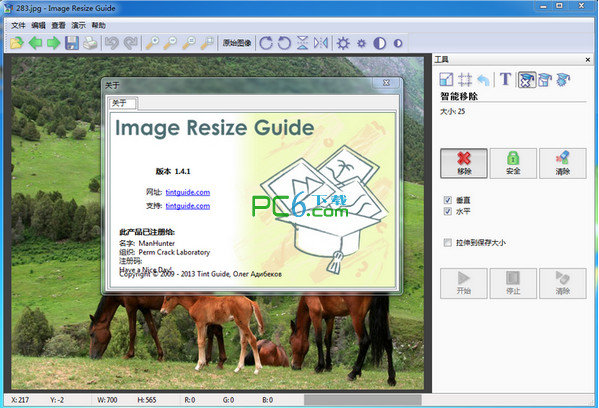Open the 编辑 menu

[38, 25]
